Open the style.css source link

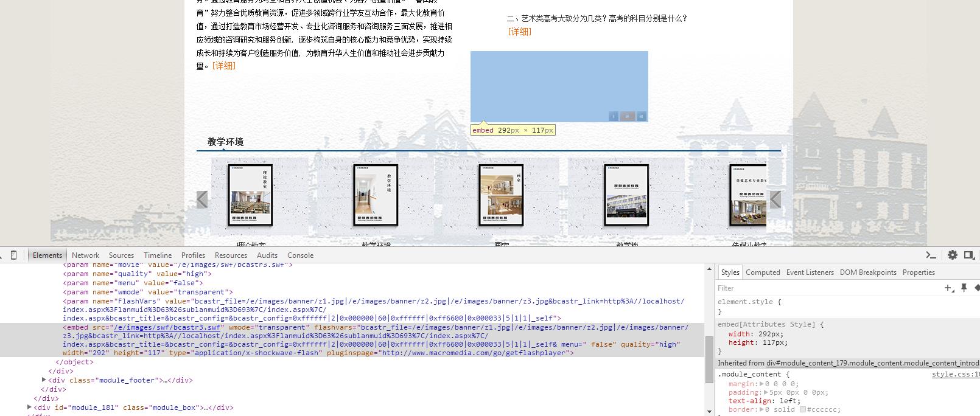tap(954, 374)
